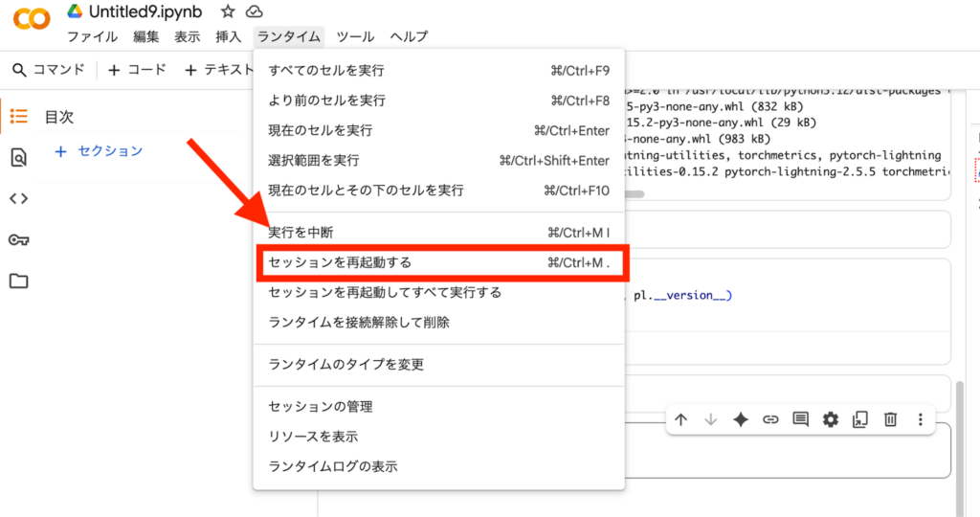The width and height of the screenshot is (980, 517).
Task: Choose ランタイムのタイプを変更 menu entry
Action: [x=346, y=364]
